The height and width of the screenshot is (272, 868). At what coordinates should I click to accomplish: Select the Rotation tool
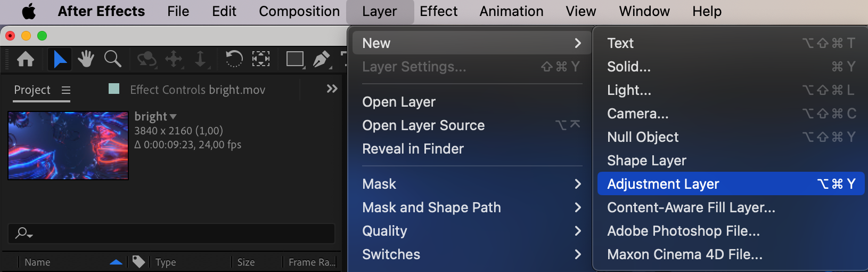point(234,59)
